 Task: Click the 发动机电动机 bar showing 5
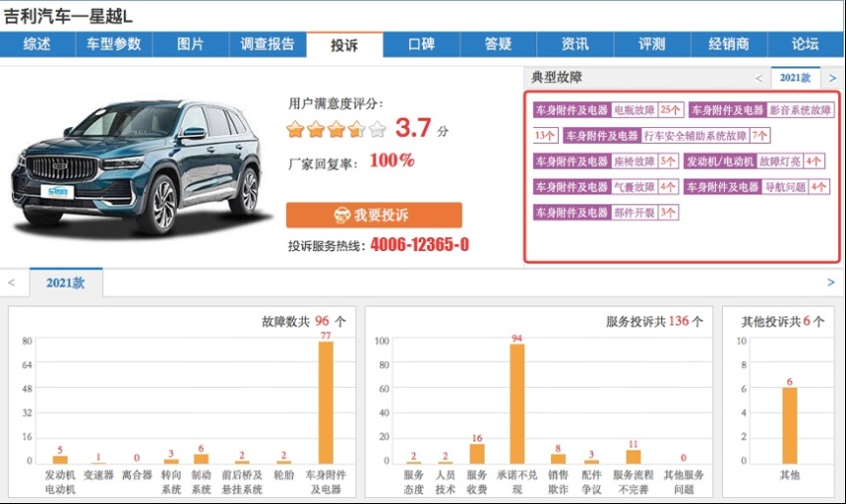(x=60, y=459)
